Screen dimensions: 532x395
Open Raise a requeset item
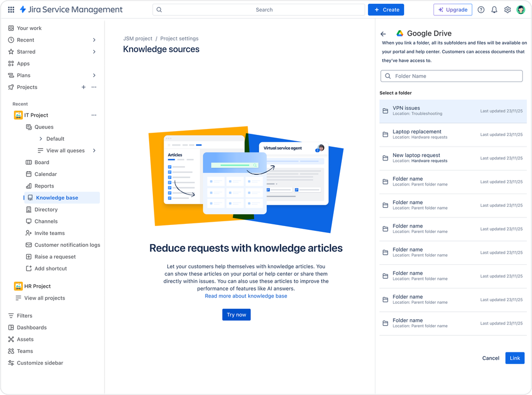[x=51, y=257]
